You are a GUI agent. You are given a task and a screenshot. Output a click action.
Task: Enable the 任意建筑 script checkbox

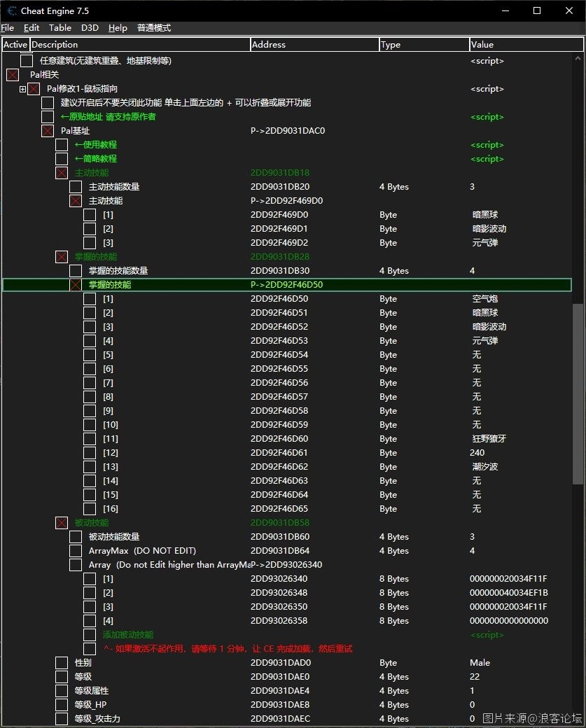(x=27, y=60)
